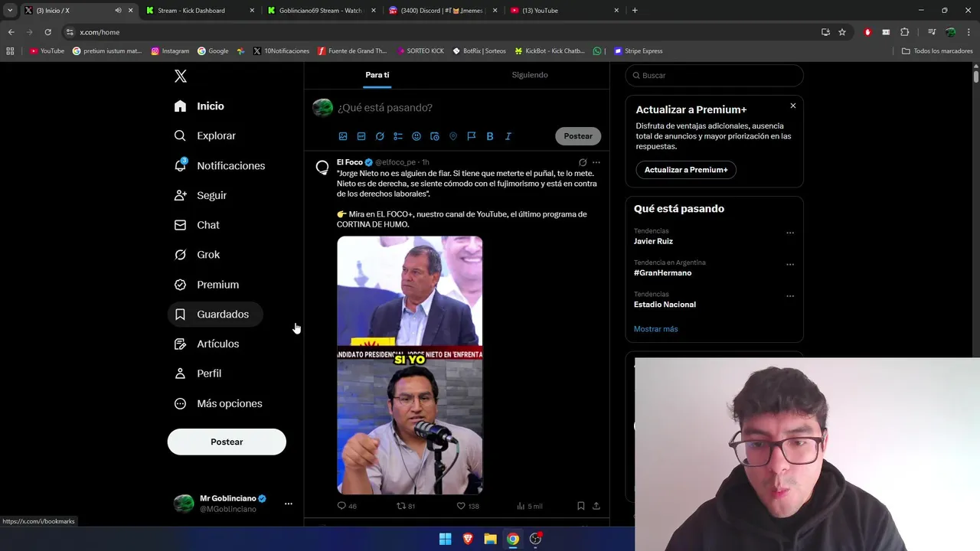980x551 pixels.
Task: Share the El Foco post
Action: [x=596, y=506]
